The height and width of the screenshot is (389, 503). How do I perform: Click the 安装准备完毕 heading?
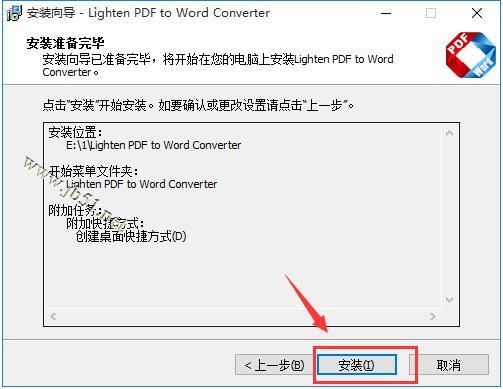coord(66,43)
